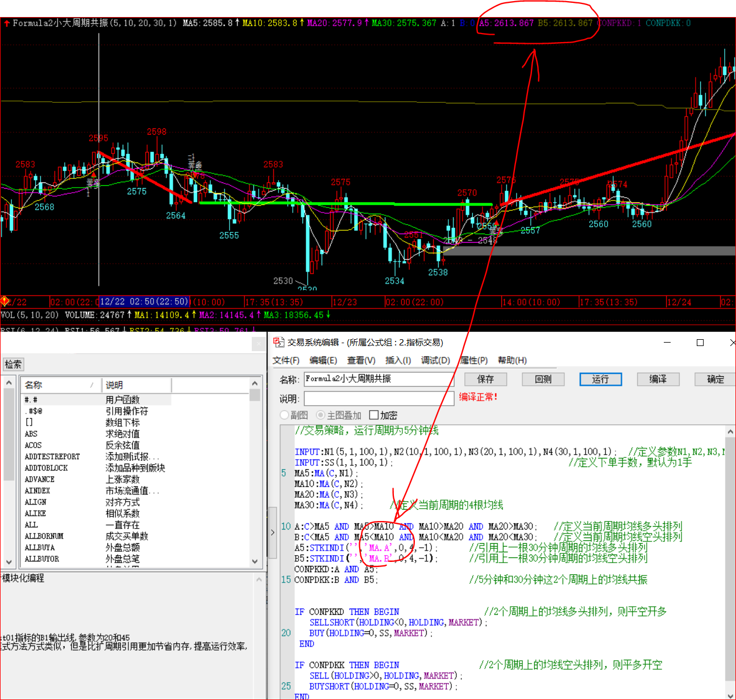This screenshot has width=736, height=700.
Task: Open the 查看(V) menu
Action: click(x=361, y=360)
